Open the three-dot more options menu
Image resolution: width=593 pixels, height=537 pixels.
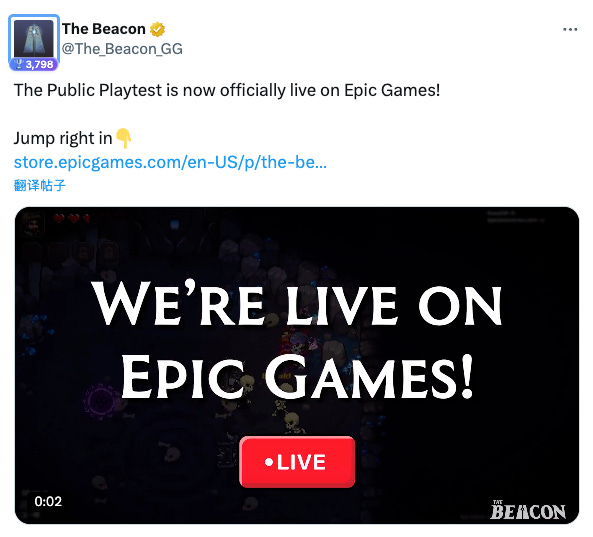coord(570,29)
